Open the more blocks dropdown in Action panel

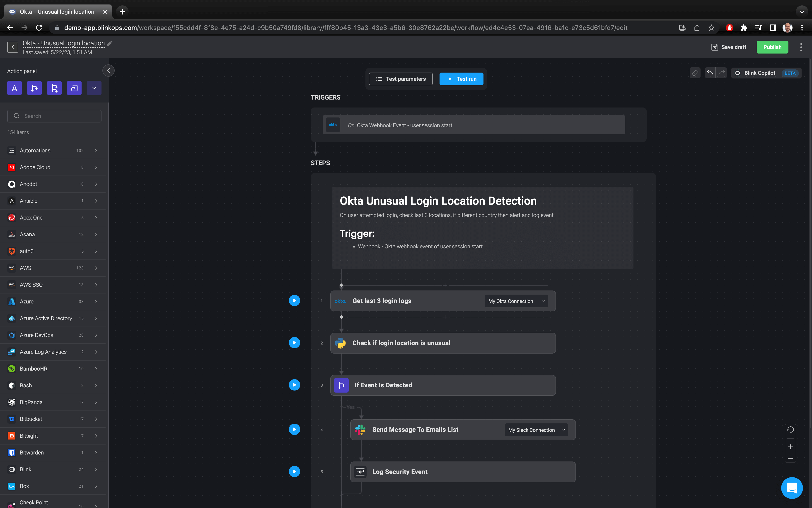[x=94, y=88]
